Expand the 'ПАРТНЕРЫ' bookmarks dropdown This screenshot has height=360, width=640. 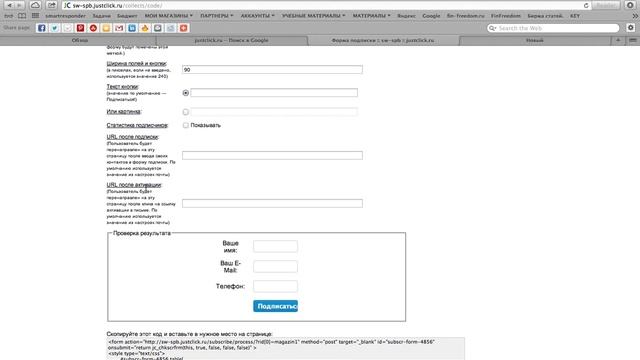[217, 16]
